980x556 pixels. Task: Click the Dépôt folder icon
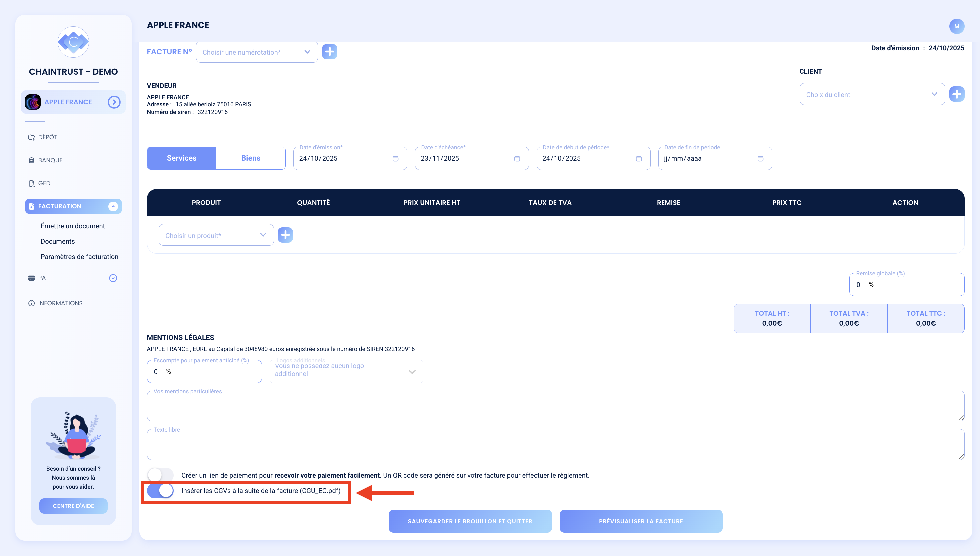(31, 137)
